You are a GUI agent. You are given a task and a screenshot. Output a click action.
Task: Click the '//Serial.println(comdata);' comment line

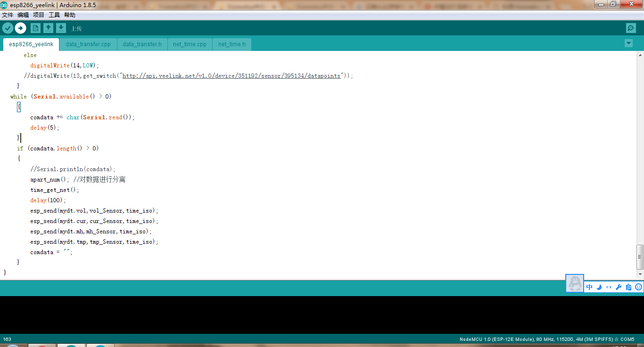tap(73, 169)
